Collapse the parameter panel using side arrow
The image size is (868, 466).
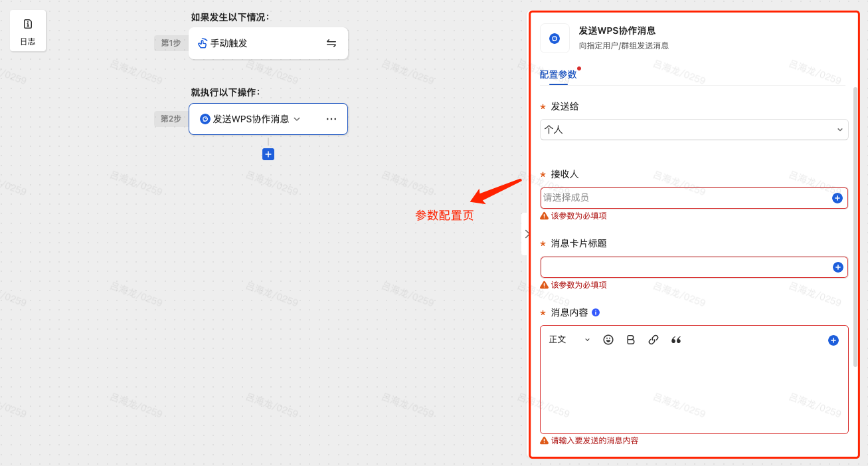pos(526,234)
